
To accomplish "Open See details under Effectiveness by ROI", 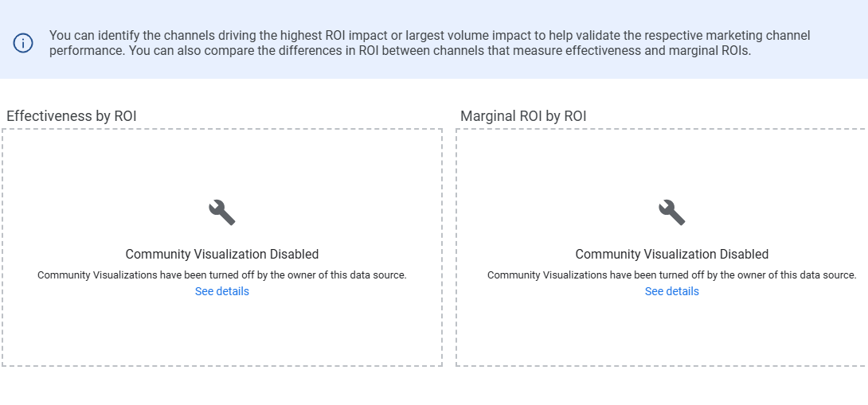I will pyautogui.click(x=221, y=291).
